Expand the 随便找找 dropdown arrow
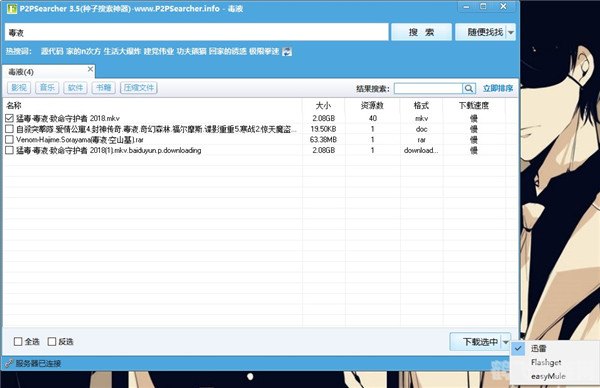Screen dimensions: 600x388 [x=511, y=33]
